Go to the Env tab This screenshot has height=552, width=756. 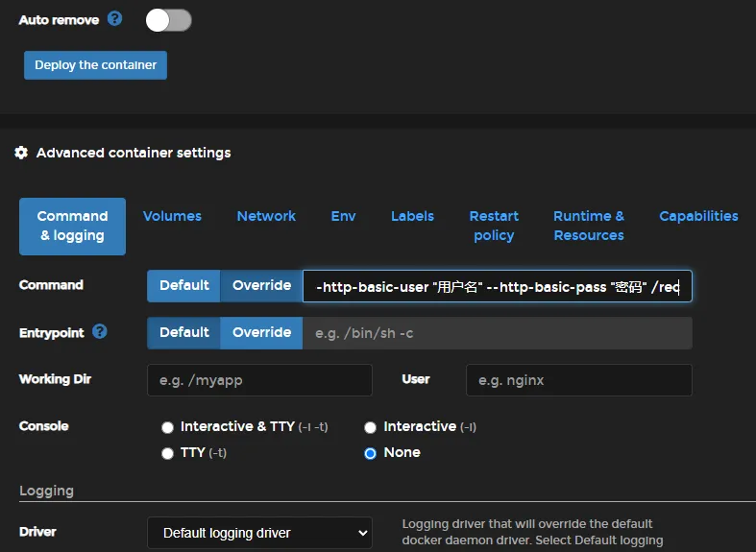(343, 216)
